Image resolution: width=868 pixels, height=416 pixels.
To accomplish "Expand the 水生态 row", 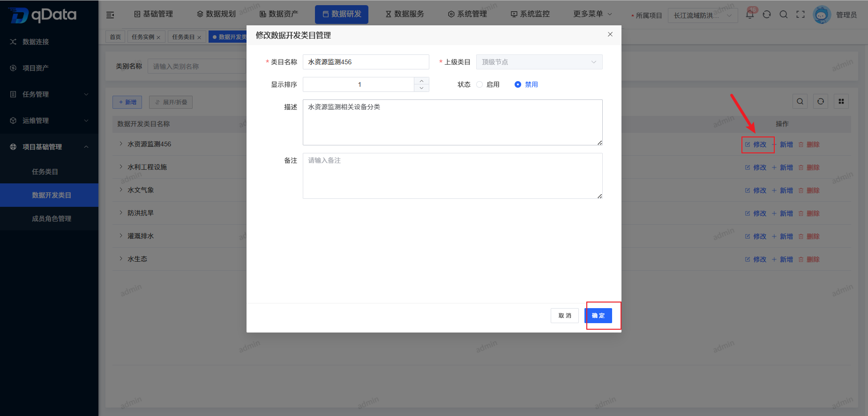I will point(121,259).
